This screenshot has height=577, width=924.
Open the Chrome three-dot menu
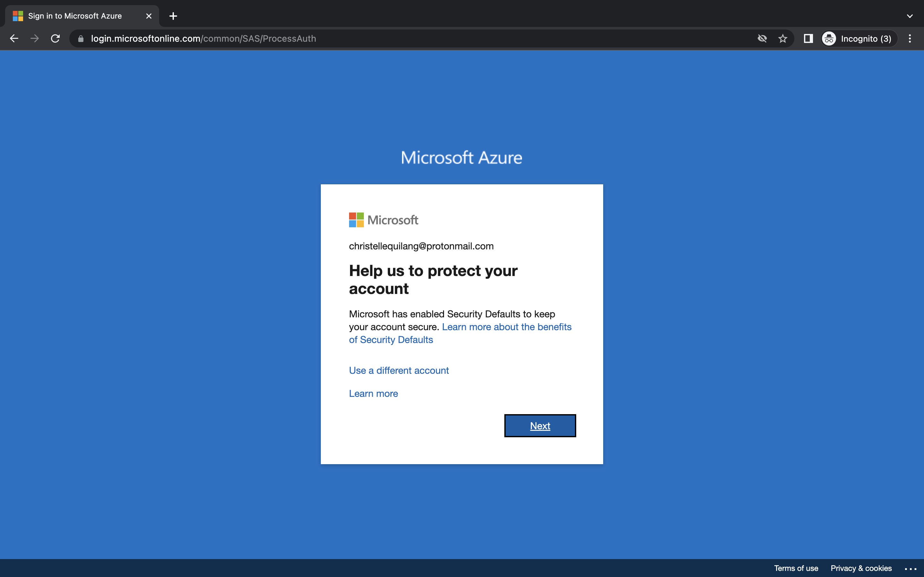click(910, 38)
